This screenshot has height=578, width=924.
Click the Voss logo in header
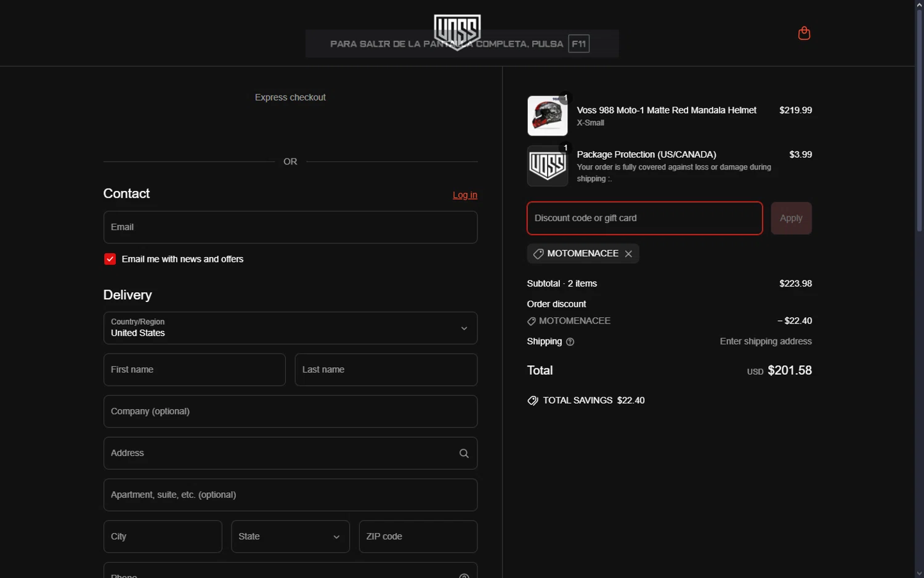(457, 32)
